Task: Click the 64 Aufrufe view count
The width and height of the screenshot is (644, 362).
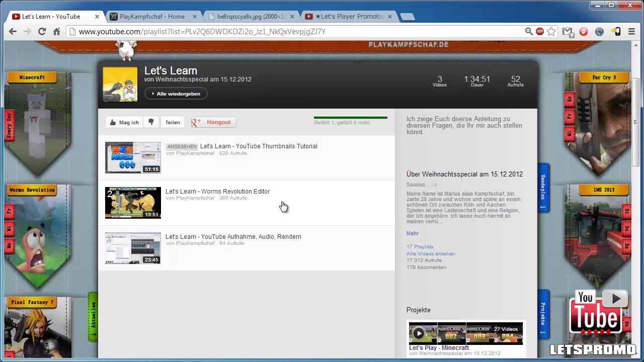Action: click(231, 243)
